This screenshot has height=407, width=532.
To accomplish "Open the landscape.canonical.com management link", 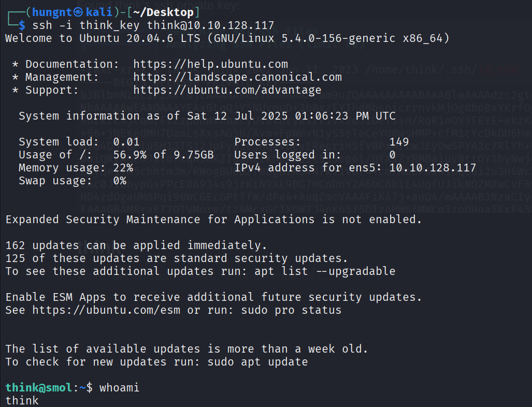I will (237, 77).
